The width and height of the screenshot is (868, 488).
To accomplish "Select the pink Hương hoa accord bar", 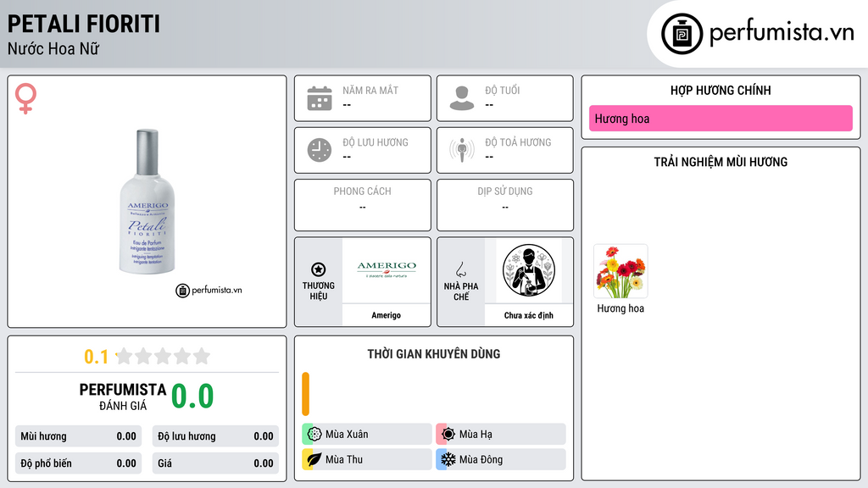I will point(721,119).
